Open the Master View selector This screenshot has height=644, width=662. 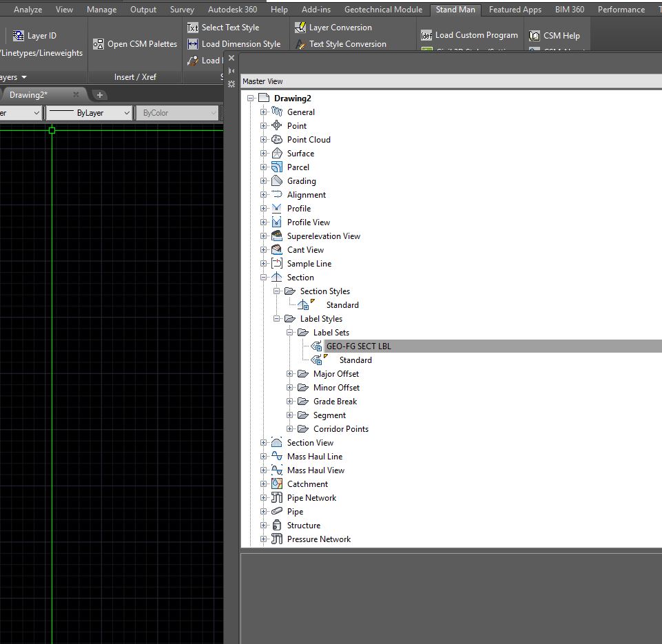click(x=451, y=81)
